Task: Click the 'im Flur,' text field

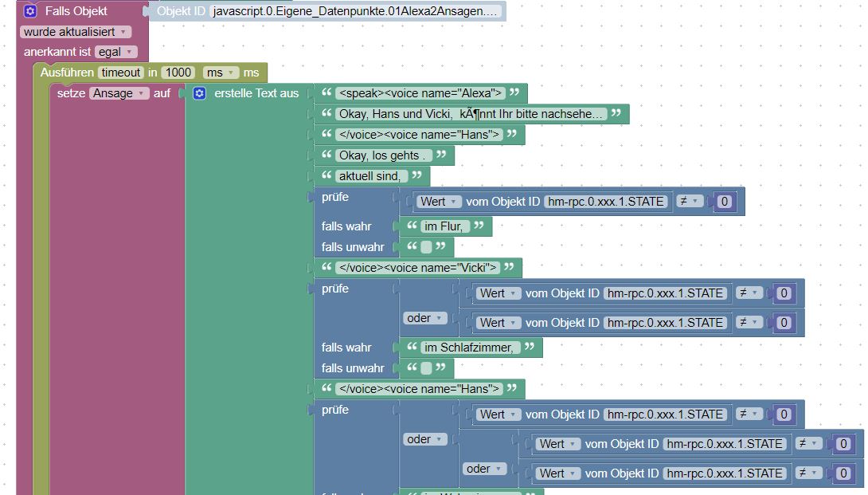Action: pyautogui.click(x=445, y=226)
